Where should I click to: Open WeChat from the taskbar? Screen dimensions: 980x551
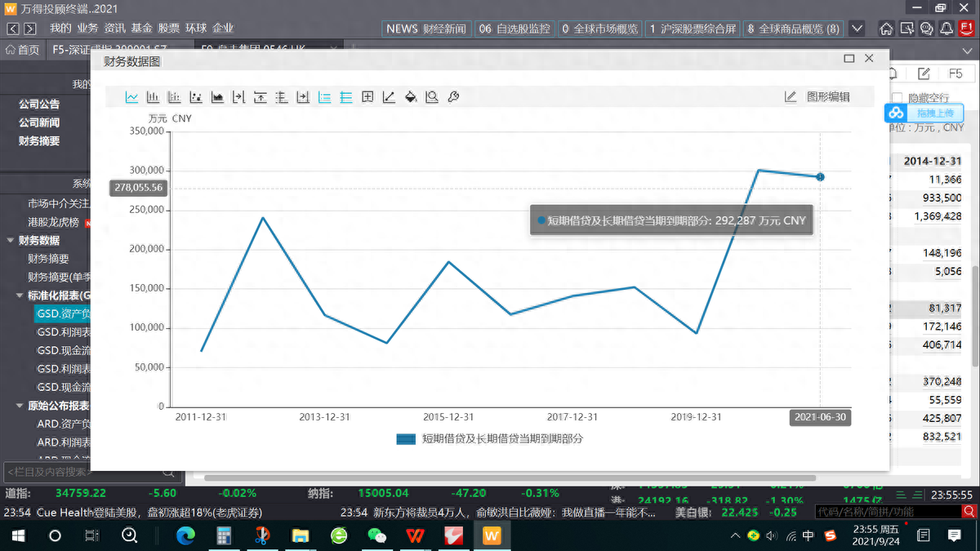pos(376,535)
